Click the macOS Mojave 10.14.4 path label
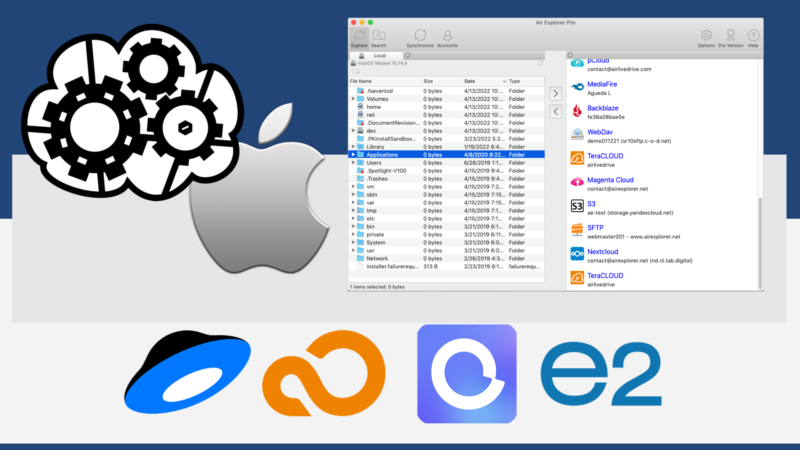 click(x=382, y=63)
